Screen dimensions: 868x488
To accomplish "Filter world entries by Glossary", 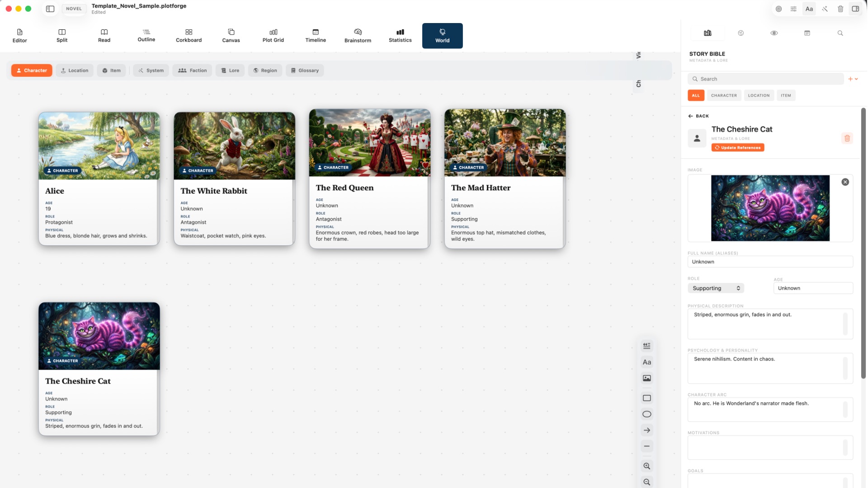I will click(305, 70).
